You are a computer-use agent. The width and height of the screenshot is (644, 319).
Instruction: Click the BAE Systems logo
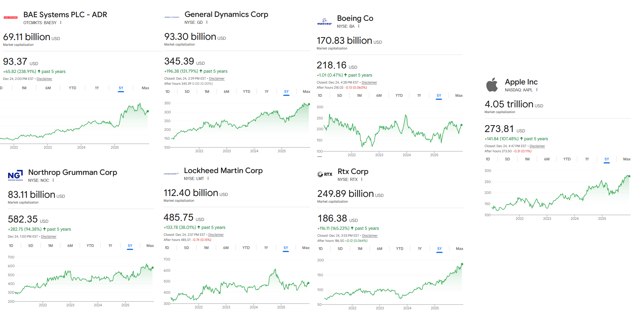point(11,17)
